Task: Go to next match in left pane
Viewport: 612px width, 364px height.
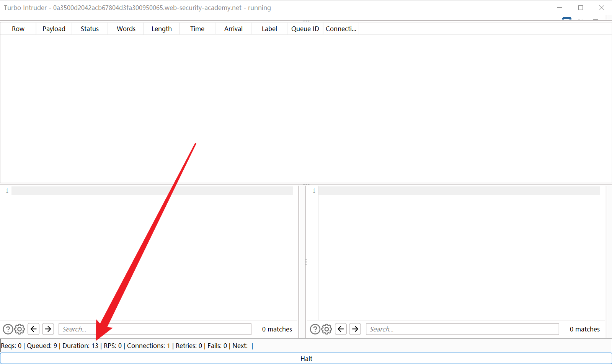Action: [48, 329]
